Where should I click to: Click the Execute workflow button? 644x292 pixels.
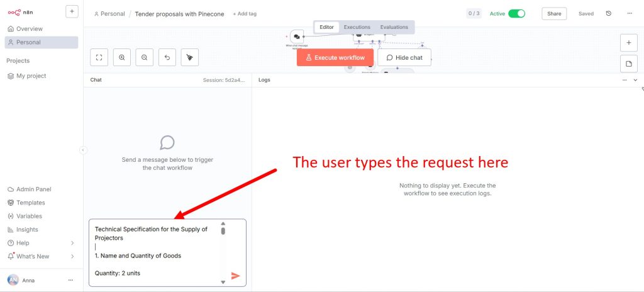click(335, 57)
